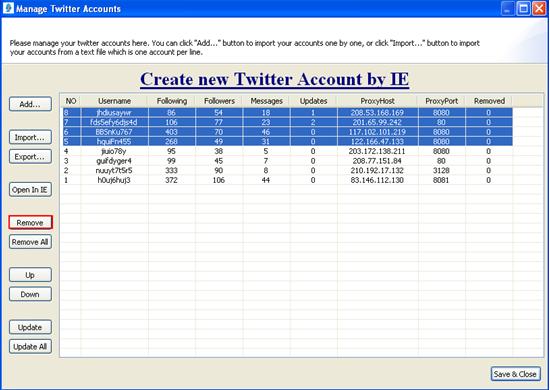
Task: Click Following value 372
Action: pos(171,180)
